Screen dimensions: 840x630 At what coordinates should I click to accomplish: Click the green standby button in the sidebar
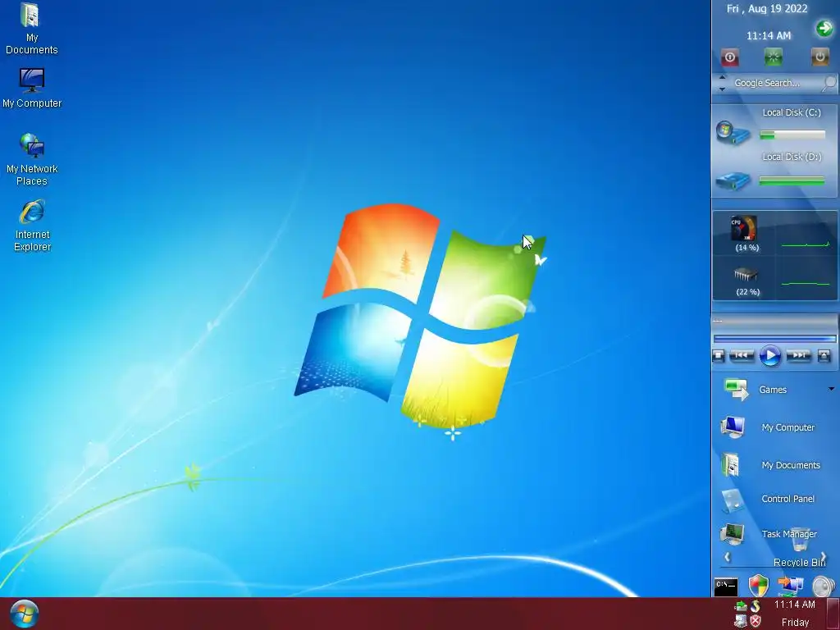tap(773, 57)
